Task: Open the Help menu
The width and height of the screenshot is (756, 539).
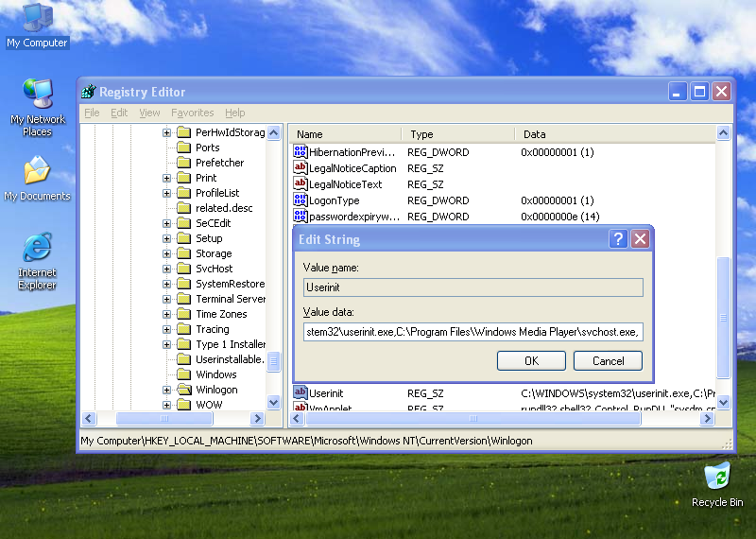Action: tap(234, 113)
